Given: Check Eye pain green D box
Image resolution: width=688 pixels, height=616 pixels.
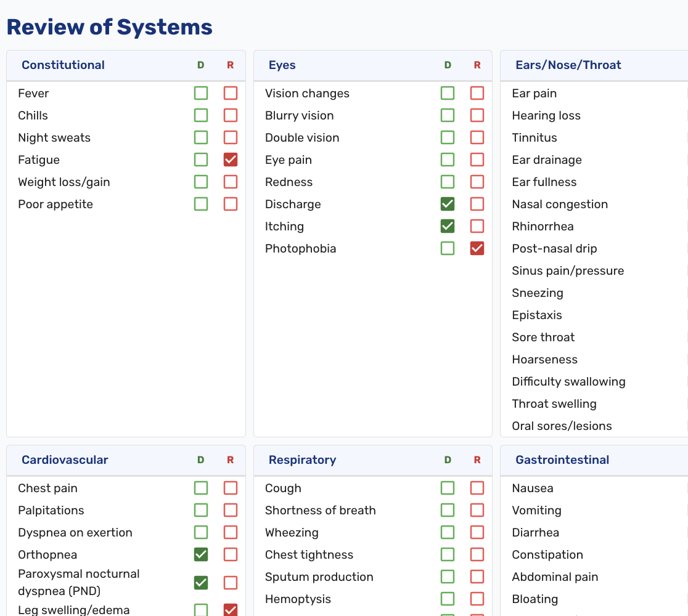Looking at the screenshot, I should (448, 160).
